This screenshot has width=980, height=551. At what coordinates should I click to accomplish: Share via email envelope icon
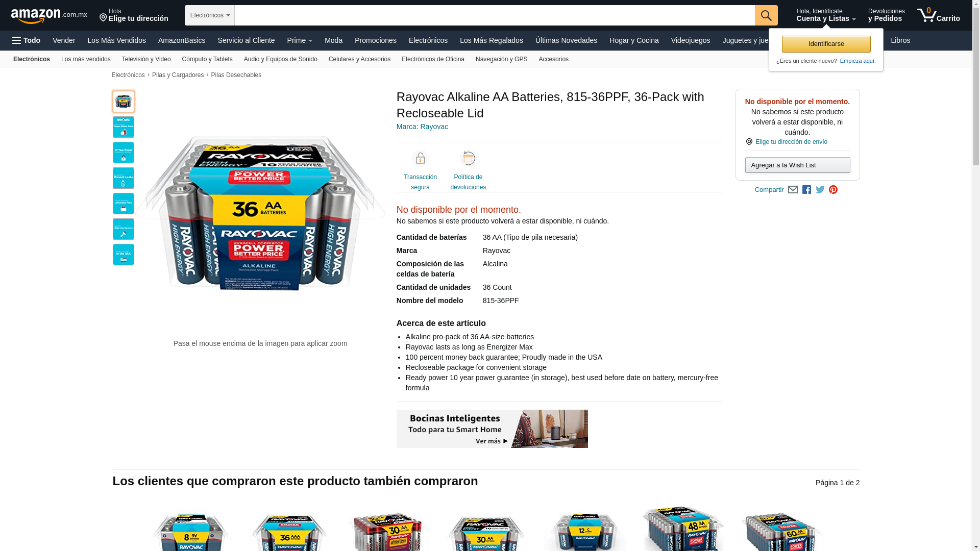[x=793, y=190]
